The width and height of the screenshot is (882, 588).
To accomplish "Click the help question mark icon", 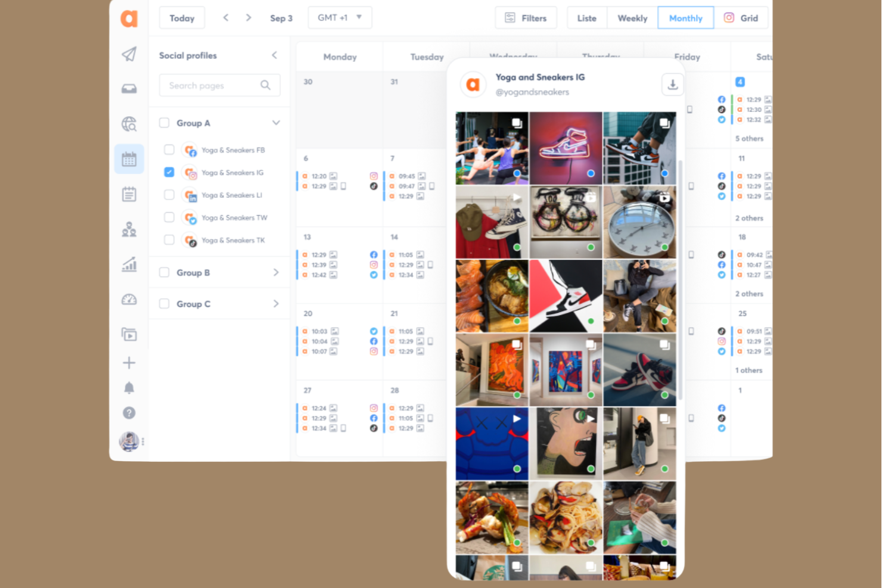I will click(x=129, y=412).
